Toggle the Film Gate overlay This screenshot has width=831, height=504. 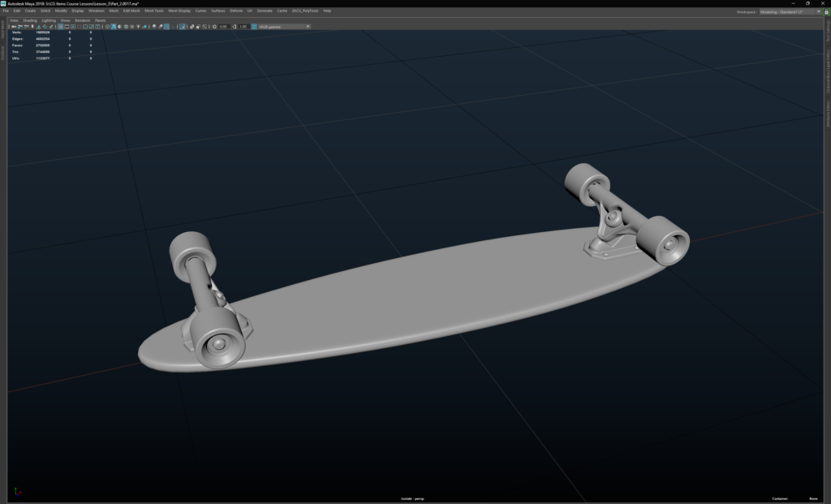coord(67,27)
